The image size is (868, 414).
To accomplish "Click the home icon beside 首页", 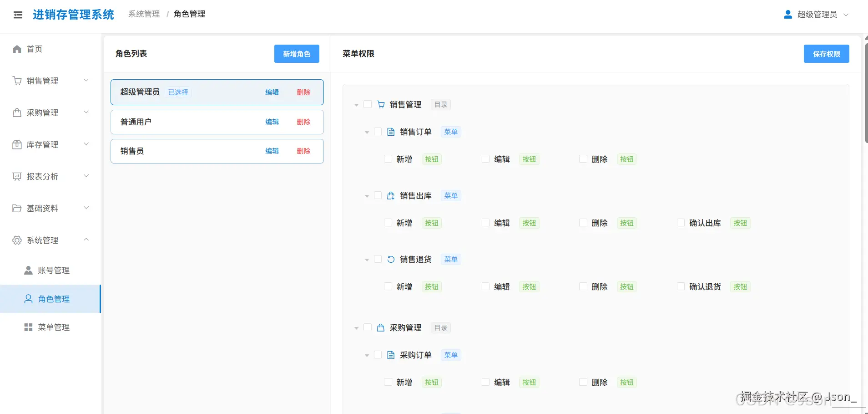I will click(x=17, y=49).
